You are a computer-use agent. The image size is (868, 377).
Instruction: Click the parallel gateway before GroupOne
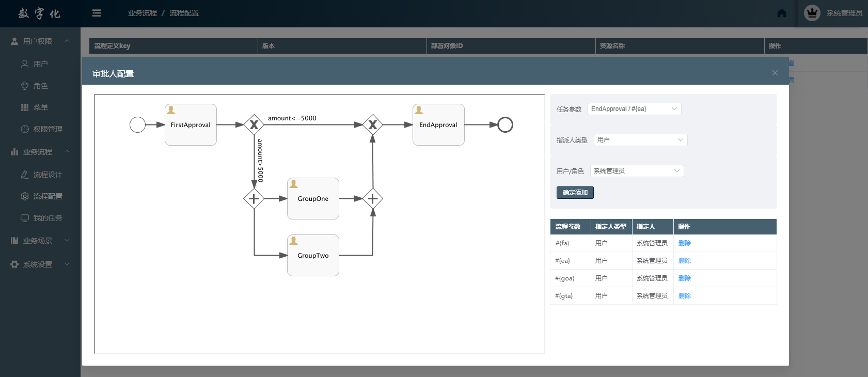tap(254, 199)
